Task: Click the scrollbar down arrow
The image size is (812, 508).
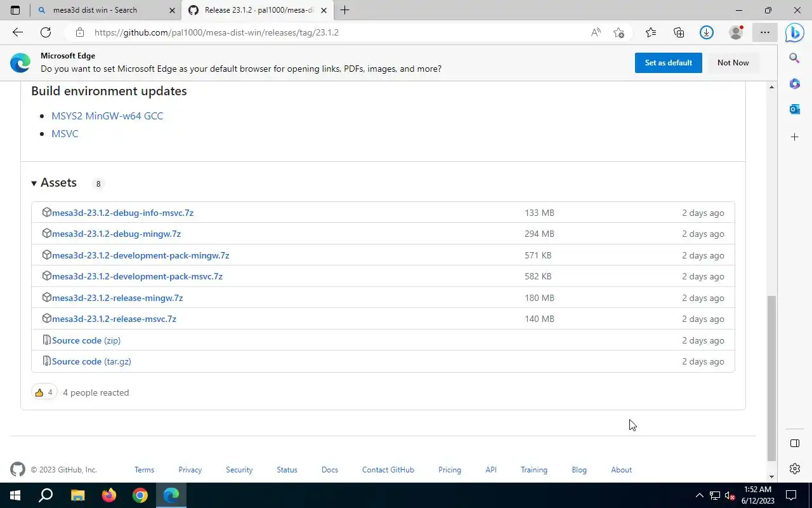Action: click(771, 477)
